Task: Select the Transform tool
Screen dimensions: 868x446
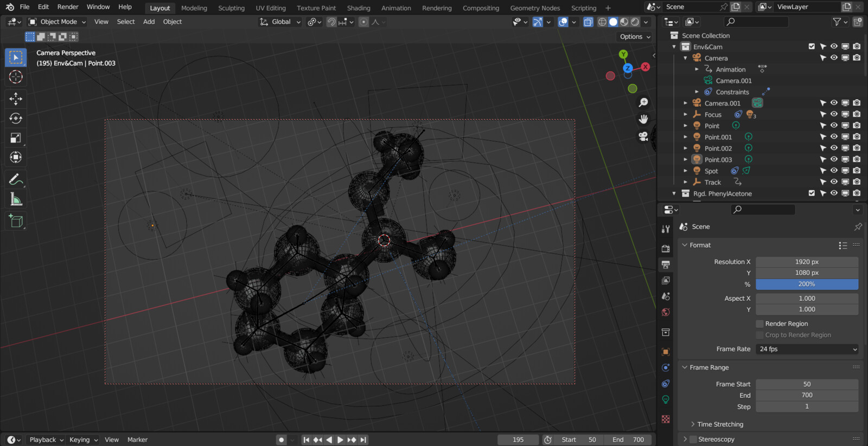Action: click(x=16, y=157)
